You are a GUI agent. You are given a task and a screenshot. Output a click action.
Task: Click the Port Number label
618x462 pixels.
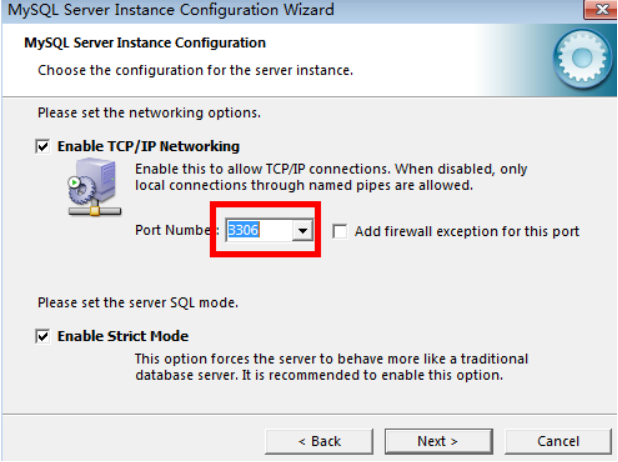point(175,231)
